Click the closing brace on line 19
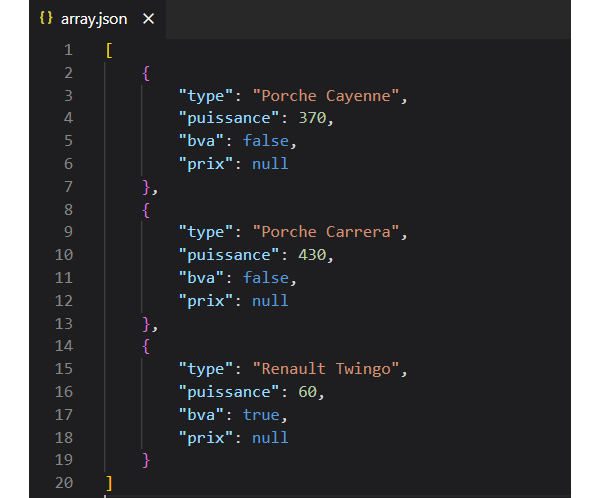This screenshot has height=498, width=600. pyautogui.click(x=146, y=460)
